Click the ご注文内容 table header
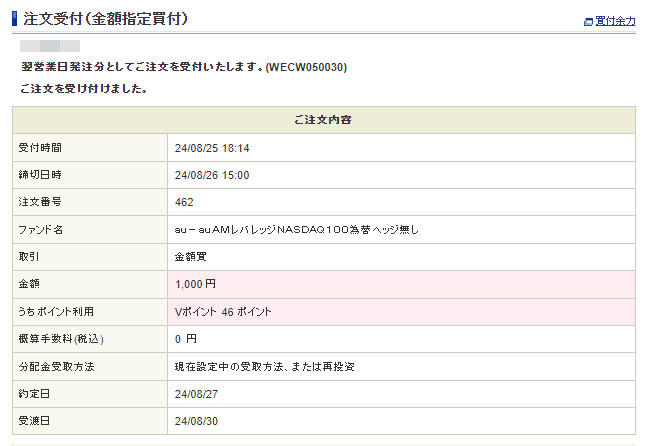The image size is (647, 446). coord(323,120)
